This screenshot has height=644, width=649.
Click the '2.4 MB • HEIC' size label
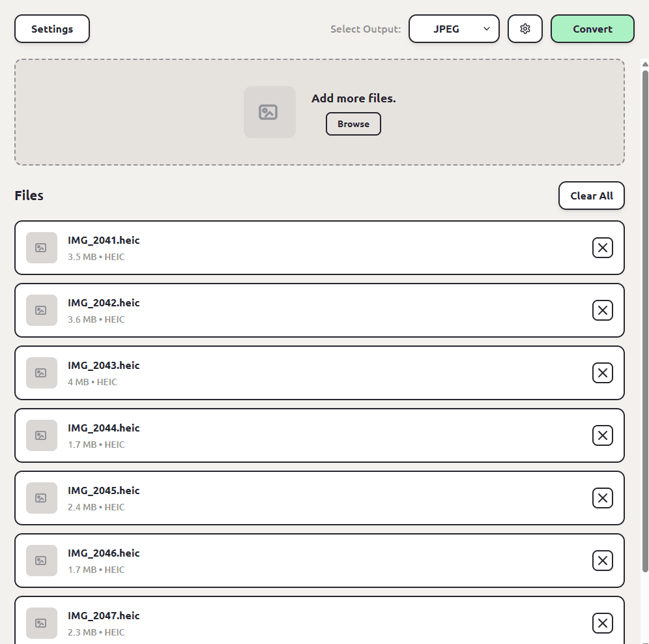[x=96, y=507]
